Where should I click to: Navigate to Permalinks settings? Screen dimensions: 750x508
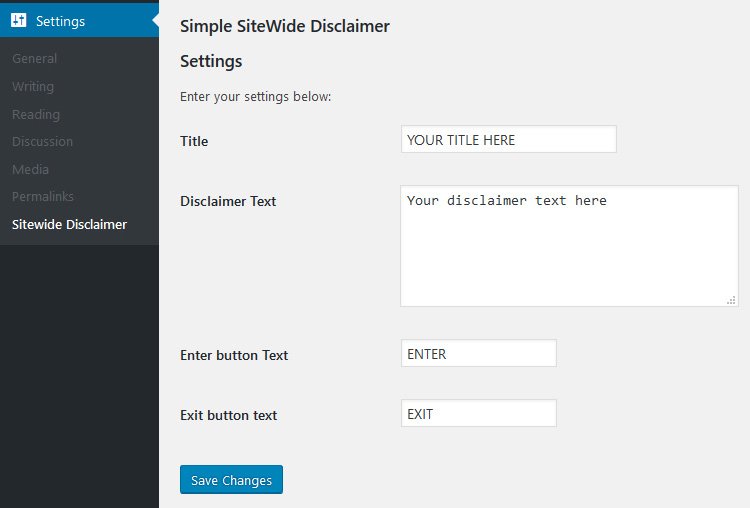(43, 197)
